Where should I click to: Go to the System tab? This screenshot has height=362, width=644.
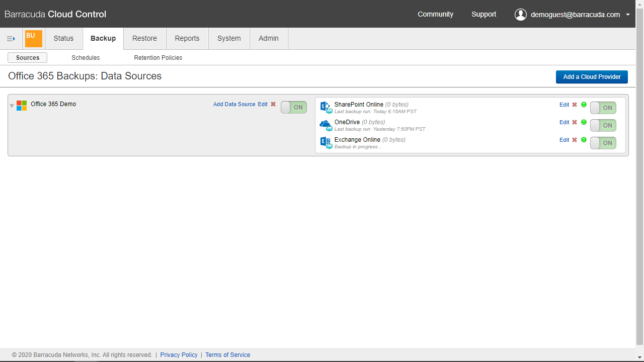[x=229, y=39]
